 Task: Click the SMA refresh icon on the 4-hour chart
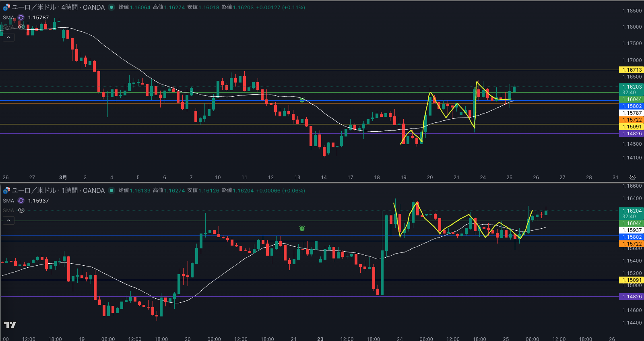coord(21,17)
